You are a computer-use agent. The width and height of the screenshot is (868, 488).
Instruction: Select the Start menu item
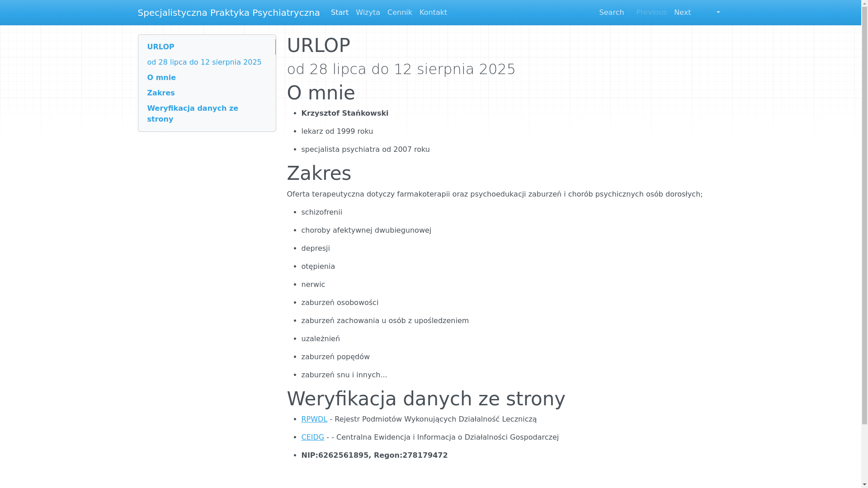pyautogui.click(x=340, y=13)
